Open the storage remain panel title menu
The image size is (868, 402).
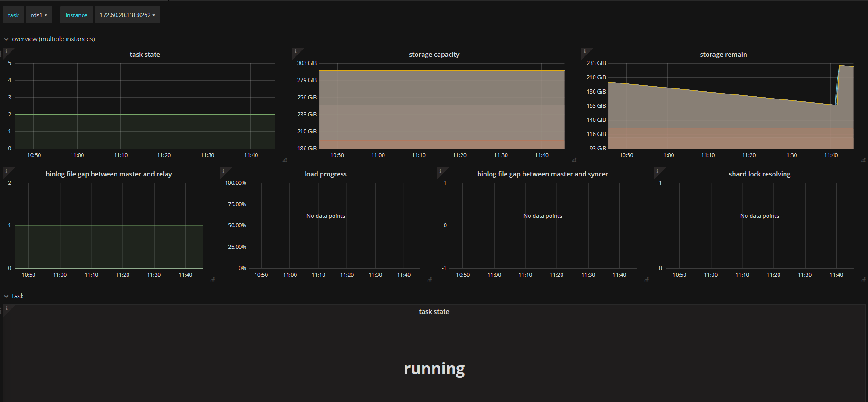click(x=723, y=55)
